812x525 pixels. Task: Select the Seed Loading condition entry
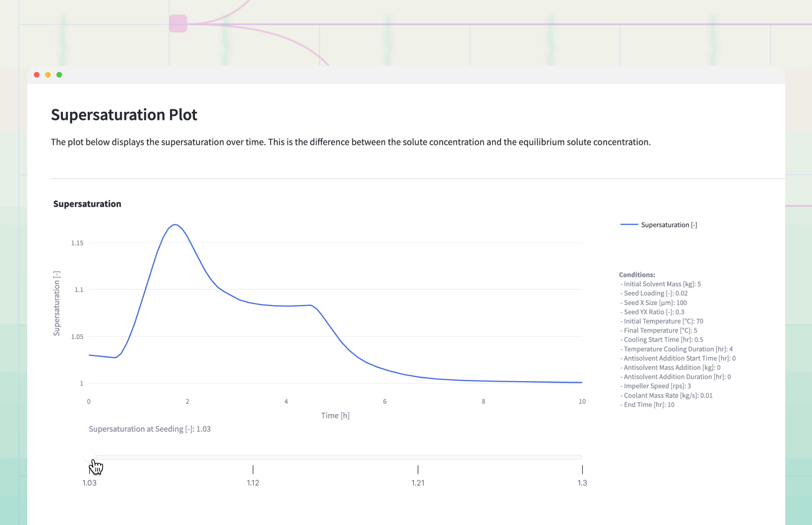pos(654,293)
